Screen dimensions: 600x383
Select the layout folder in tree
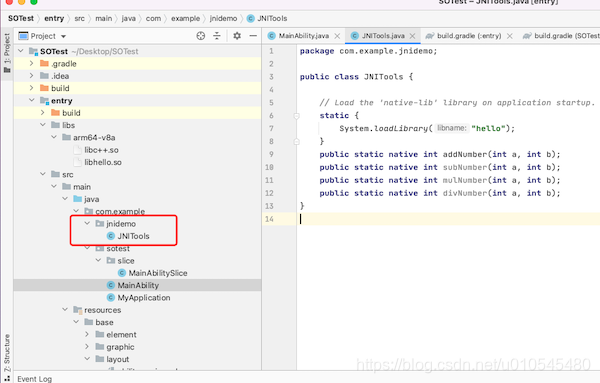pyautogui.click(x=117, y=359)
